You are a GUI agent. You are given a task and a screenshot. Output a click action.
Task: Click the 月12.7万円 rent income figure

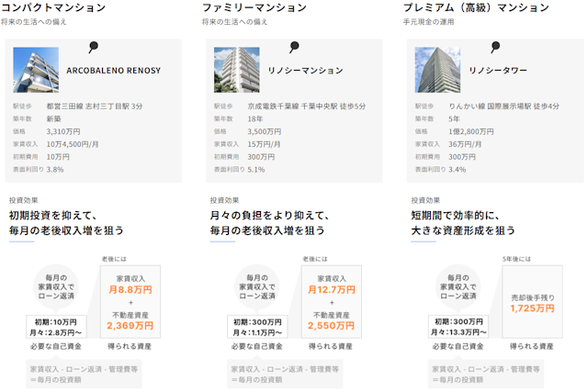pyautogui.click(x=332, y=290)
